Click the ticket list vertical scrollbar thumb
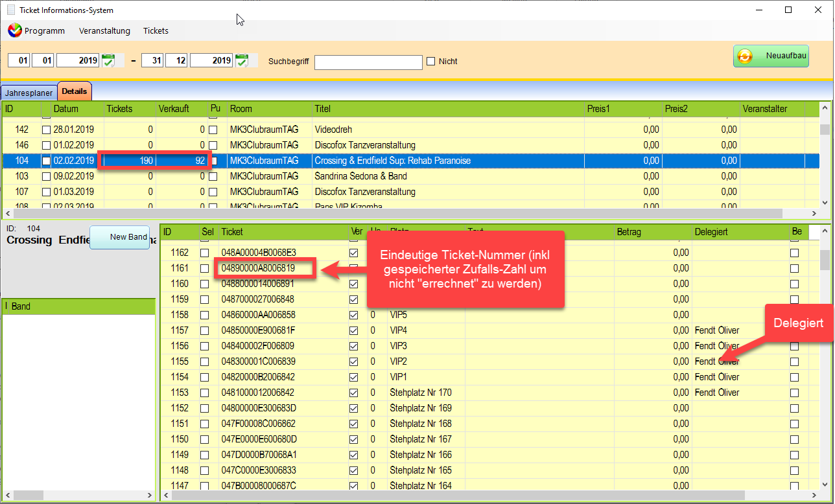Image resolution: width=835 pixels, height=504 pixels. click(825, 259)
